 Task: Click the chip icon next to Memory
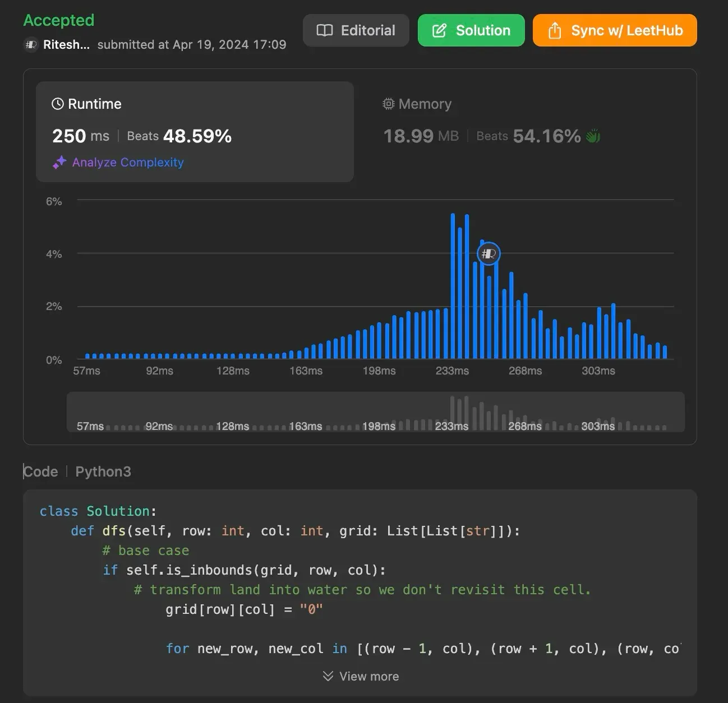click(x=388, y=104)
